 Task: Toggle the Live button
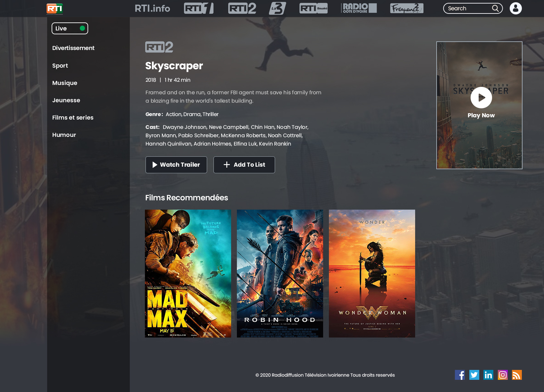pos(70,28)
